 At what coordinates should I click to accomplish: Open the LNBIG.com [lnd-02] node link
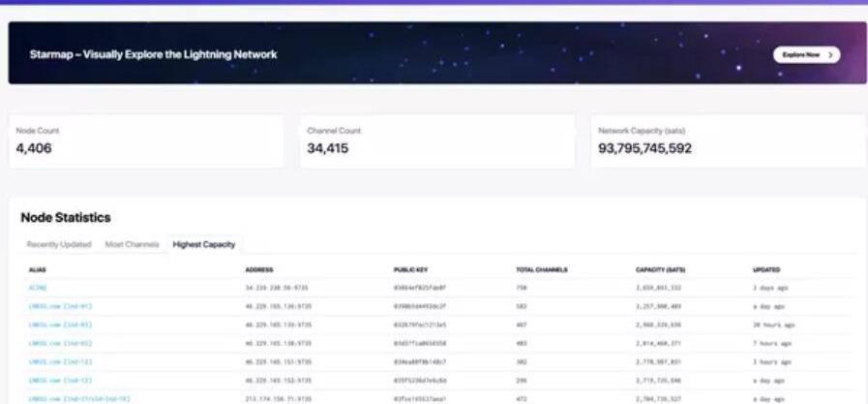pos(59,343)
